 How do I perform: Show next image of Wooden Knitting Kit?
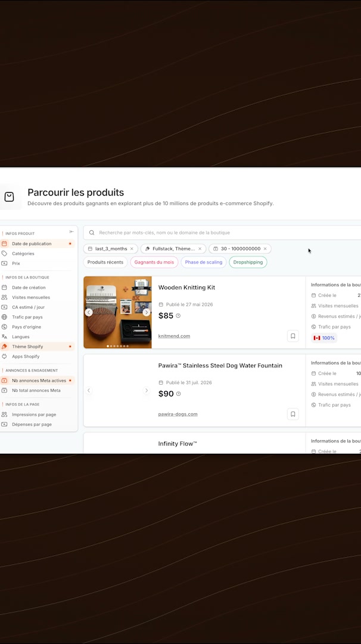147,312
